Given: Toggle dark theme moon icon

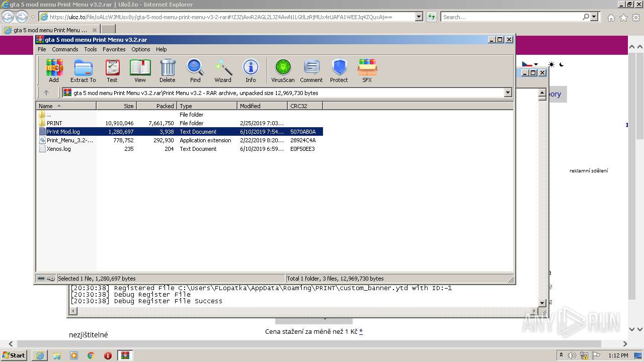Looking at the screenshot, I should click(561, 64).
